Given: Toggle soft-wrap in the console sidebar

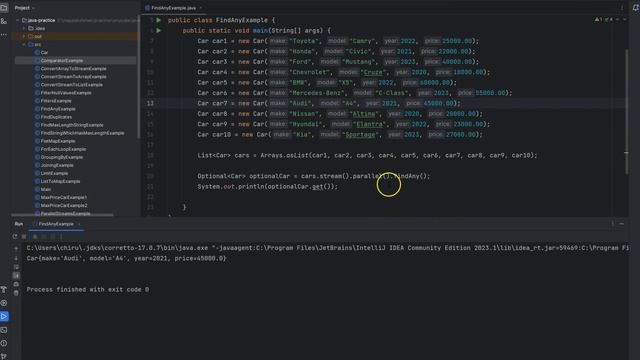Looking at the screenshot, I should [x=16, y=267].
